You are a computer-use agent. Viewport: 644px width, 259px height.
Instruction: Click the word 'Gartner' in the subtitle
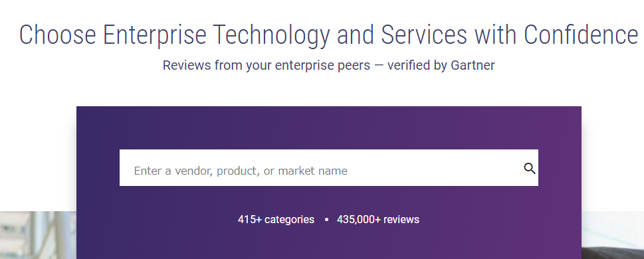pyautogui.click(x=473, y=65)
